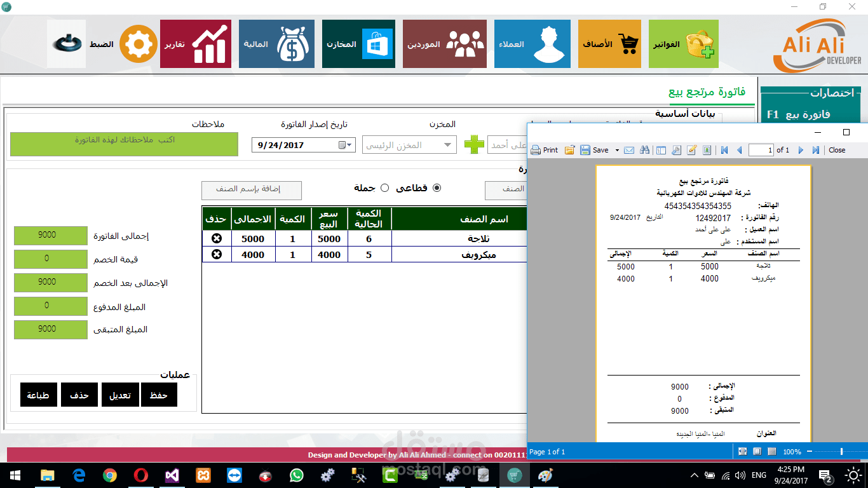Viewport: 868px width, 488px height.
Task: Select the جملة wholesale radio button
Action: coord(384,188)
